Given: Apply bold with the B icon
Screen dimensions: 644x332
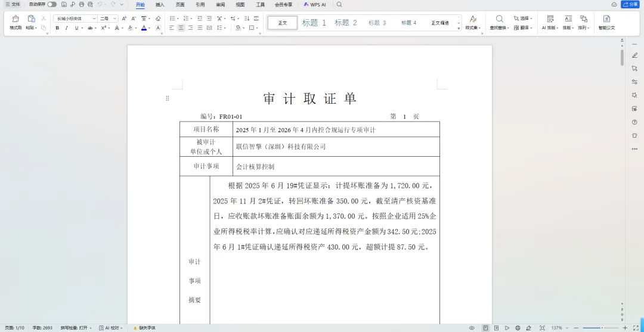Looking at the screenshot, I should [57, 28].
